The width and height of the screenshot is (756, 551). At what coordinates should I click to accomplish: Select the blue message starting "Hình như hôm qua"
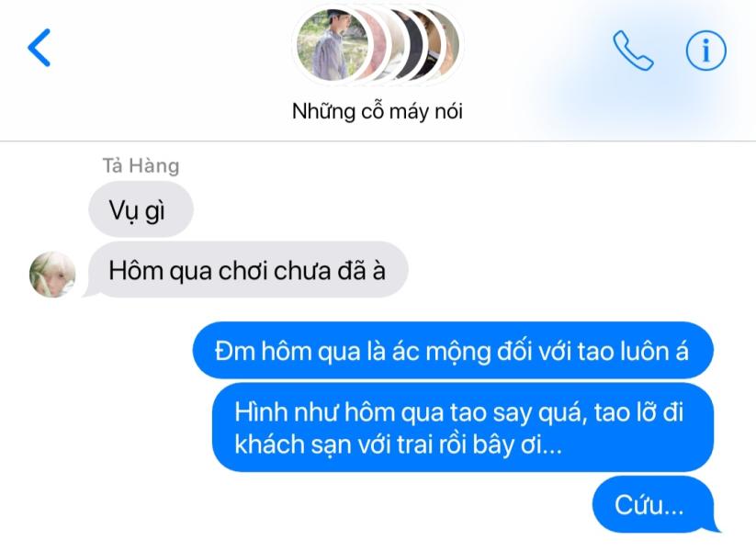(x=462, y=428)
